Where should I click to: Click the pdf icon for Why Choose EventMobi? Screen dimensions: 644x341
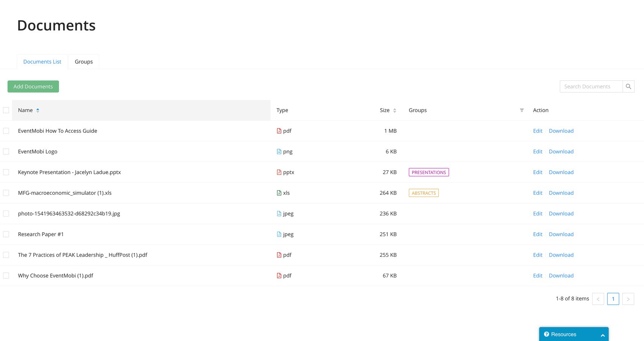pos(279,276)
